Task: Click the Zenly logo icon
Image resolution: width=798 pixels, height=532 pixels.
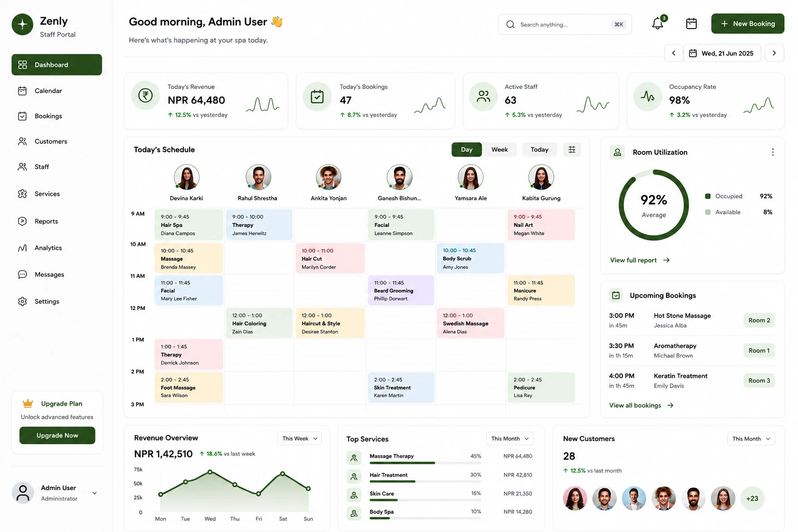Action: [22, 24]
